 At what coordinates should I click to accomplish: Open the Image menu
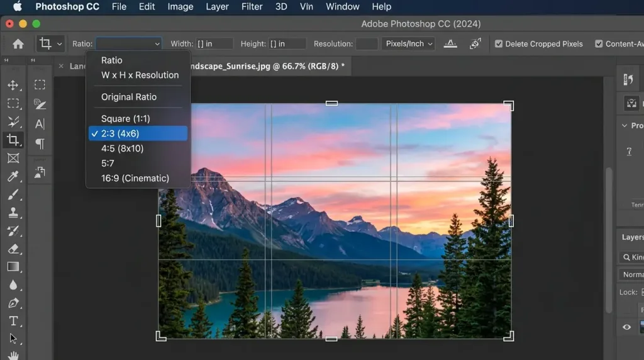[x=180, y=6]
